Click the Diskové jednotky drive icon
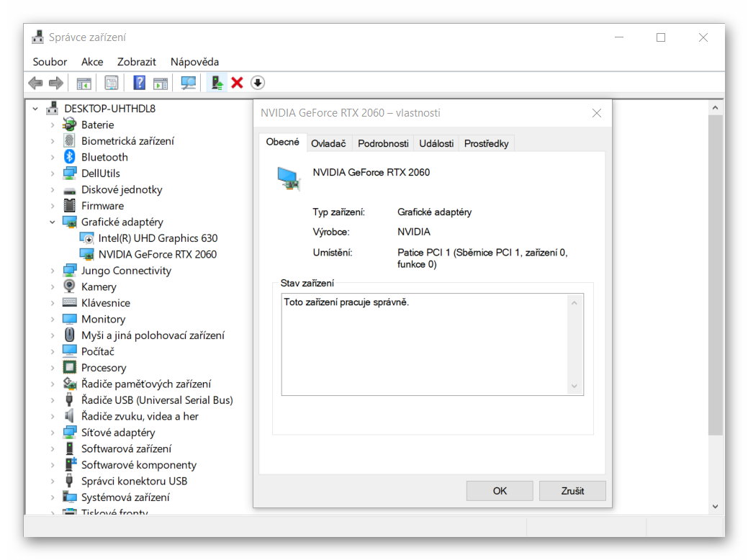The height and width of the screenshot is (560, 748). coord(70,191)
